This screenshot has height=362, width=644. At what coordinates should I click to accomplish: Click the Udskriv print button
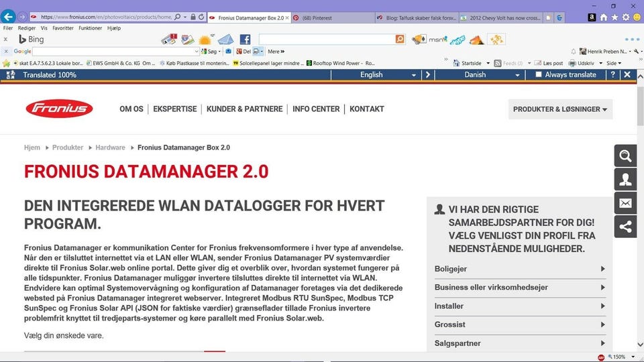click(x=582, y=63)
